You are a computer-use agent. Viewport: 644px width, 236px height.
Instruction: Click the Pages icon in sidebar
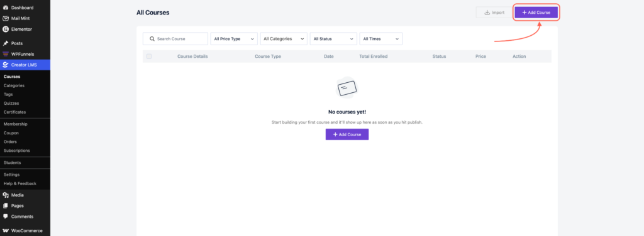[6, 206]
